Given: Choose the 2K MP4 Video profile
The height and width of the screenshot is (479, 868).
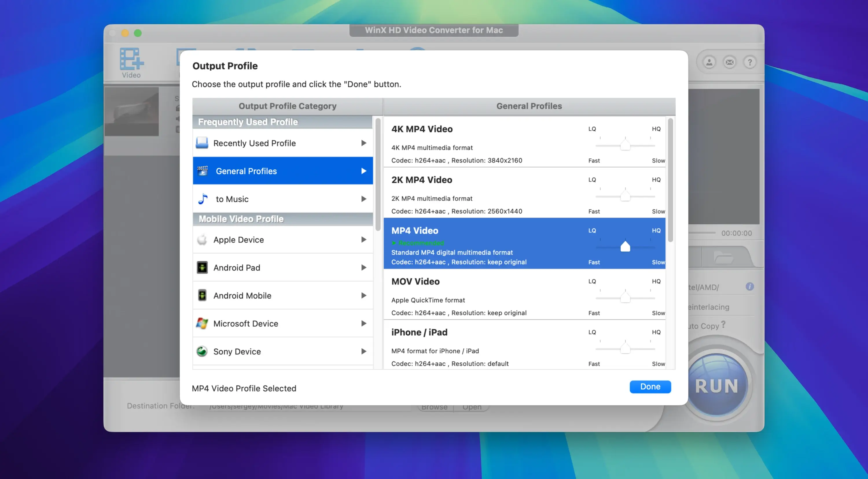Looking at the screenshot, I should coord(524,193).
